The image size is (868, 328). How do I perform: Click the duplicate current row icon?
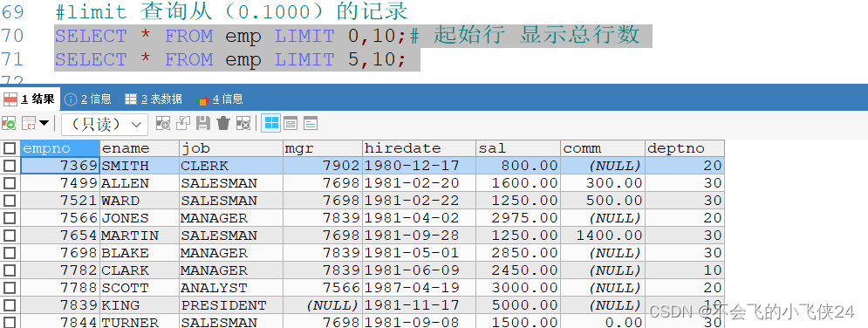point(183,123)
